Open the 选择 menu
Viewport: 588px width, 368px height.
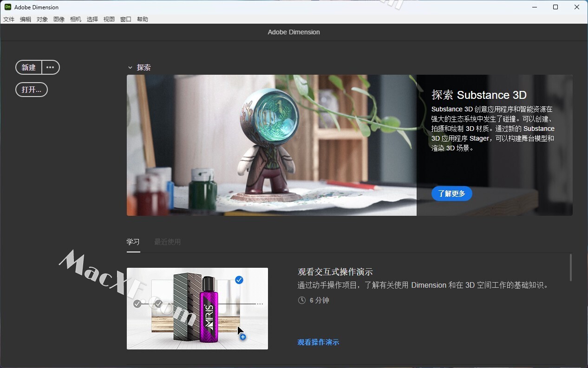click(x=92, y=19)
